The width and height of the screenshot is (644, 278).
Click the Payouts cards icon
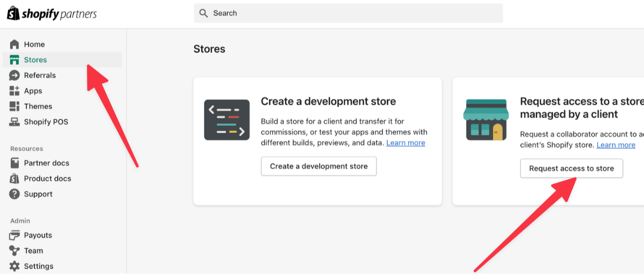click(14, 235)
